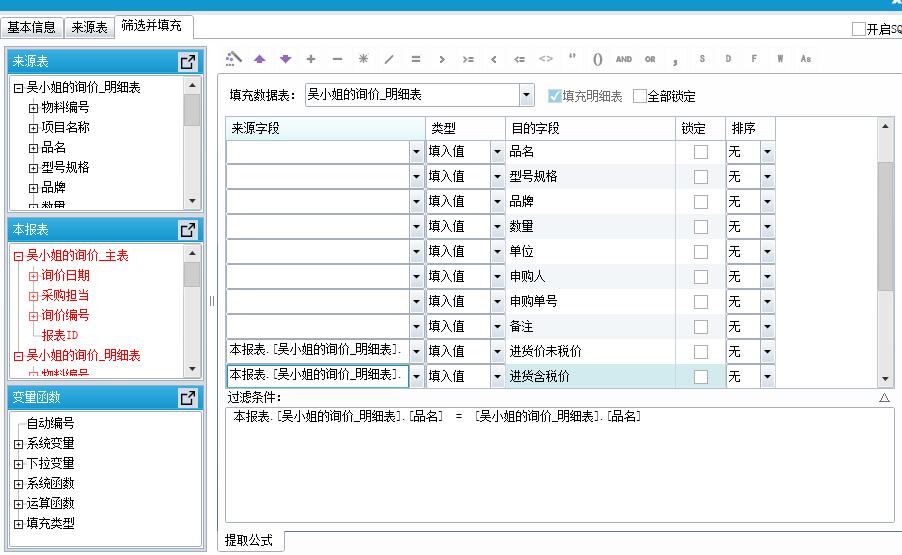The image size is (902, 555).
Task: Open the source field dropdown for 品名 row
Action: (x=416, y=152)
